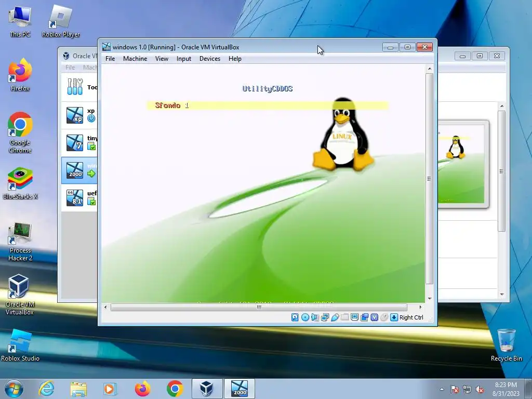Image resolution: width=532 pixels, height=399 pixels.
Task: Open the File menu of VM window
Action: [x=110, y=59]
